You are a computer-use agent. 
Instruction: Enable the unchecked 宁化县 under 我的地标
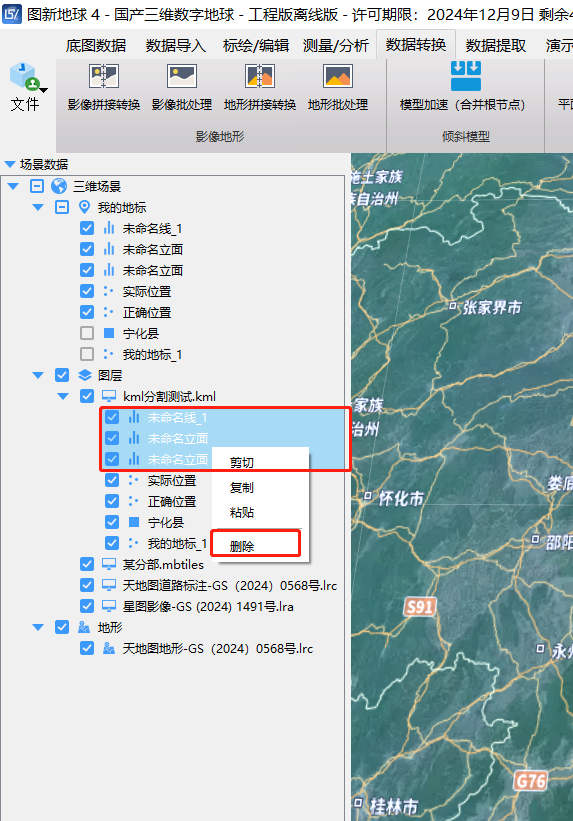(87, 333)
